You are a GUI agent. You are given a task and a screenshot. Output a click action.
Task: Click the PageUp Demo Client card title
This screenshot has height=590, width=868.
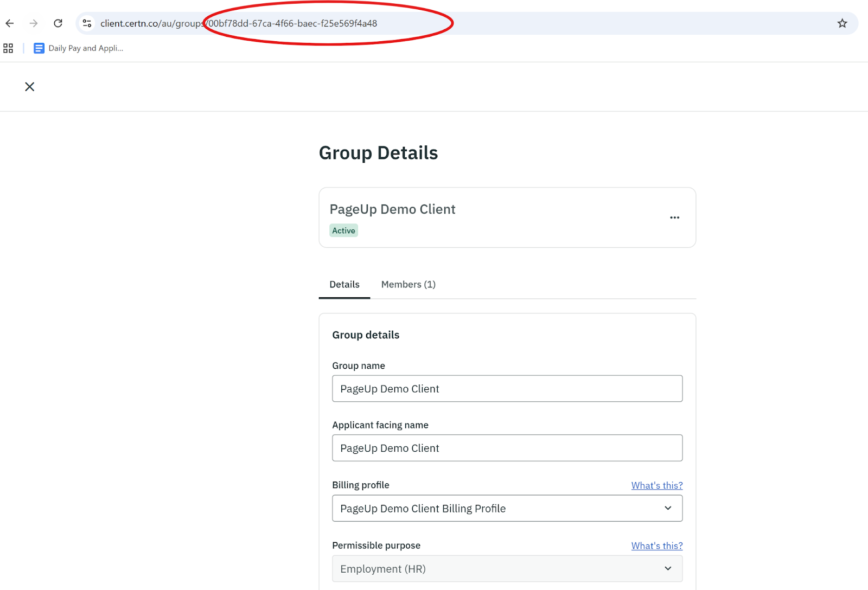point(392,209)
